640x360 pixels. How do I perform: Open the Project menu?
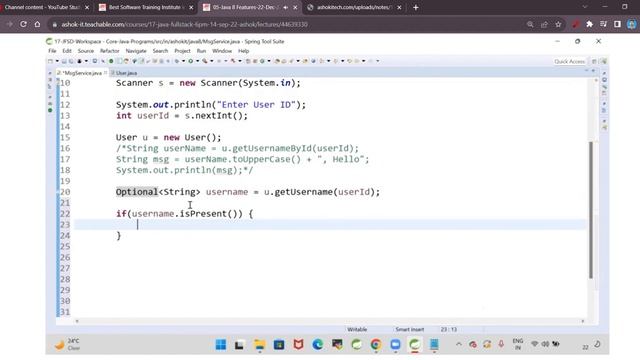[x=182, y=51]
